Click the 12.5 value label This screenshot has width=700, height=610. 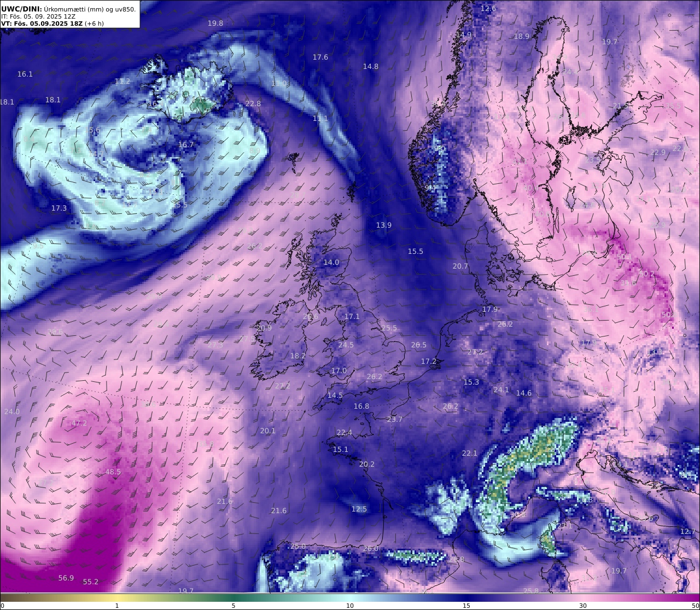pyautogui.click(x=359, y=509)
